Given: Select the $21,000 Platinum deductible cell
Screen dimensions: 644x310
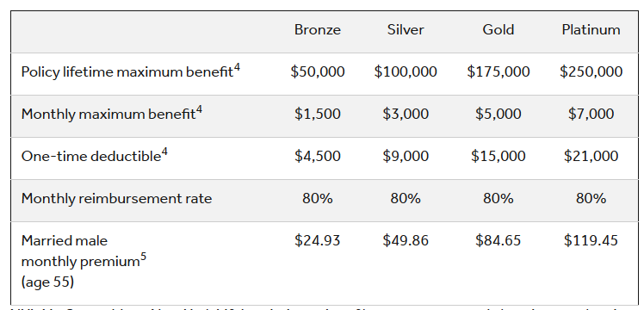Looking at the screenshot, I should pos(591,156).
